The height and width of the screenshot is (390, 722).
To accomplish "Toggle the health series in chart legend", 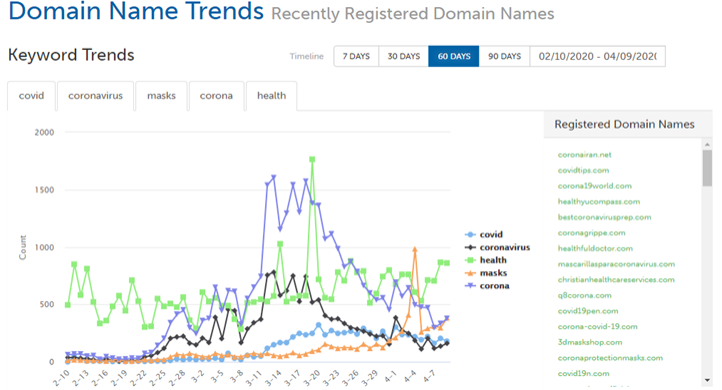I will pos(486,260).
